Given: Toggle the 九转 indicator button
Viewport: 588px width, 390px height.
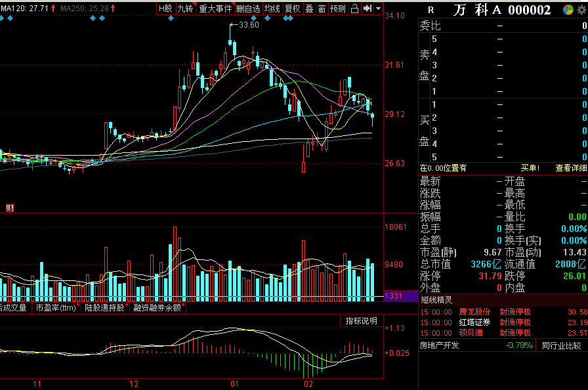Looking at the screenshot, I should 185,9.
